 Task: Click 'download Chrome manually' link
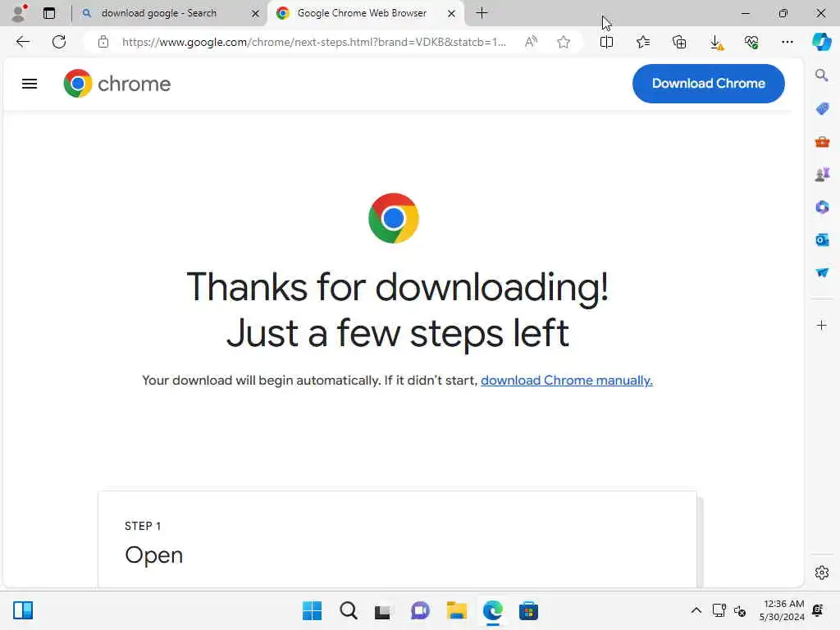pos(566,381)
